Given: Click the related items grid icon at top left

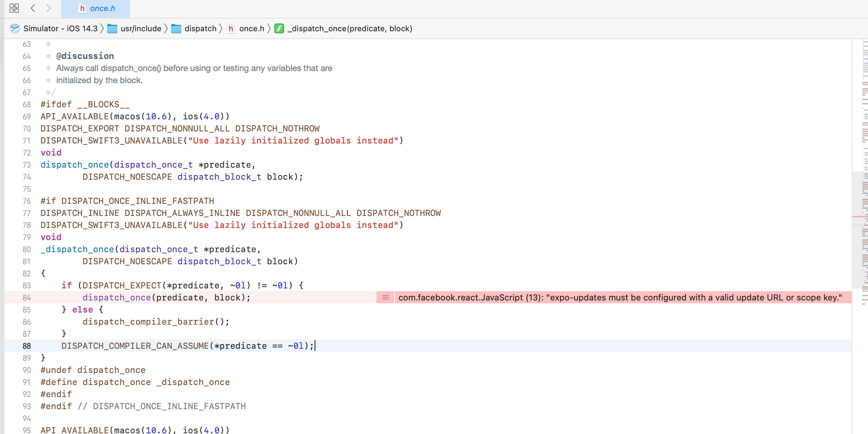Looking at the screenshot, I should (x=14, y=8).
